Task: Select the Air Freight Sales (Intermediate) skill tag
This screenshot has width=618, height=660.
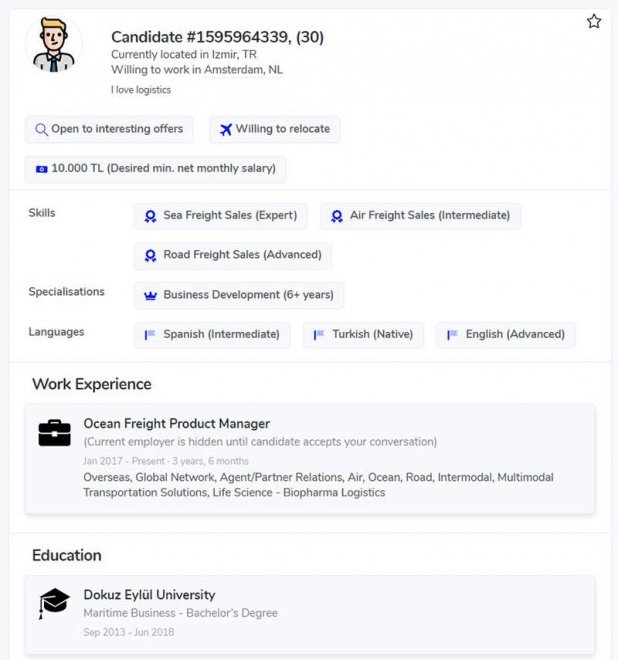Action: 420,216
